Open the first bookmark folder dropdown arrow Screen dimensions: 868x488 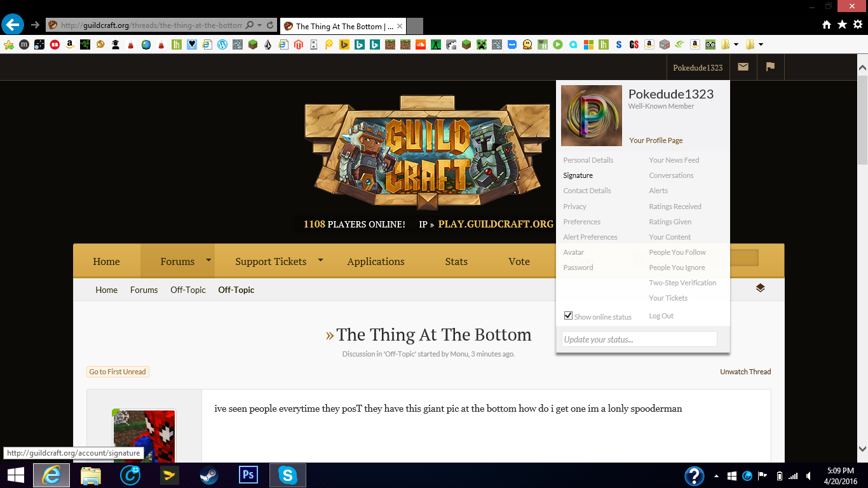pos(736,44)
